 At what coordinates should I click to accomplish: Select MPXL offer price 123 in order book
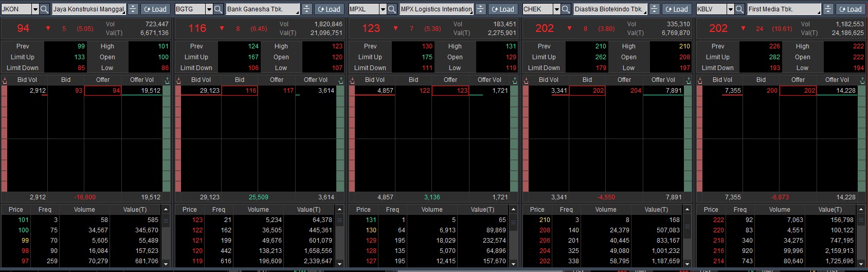pos(450,91)
